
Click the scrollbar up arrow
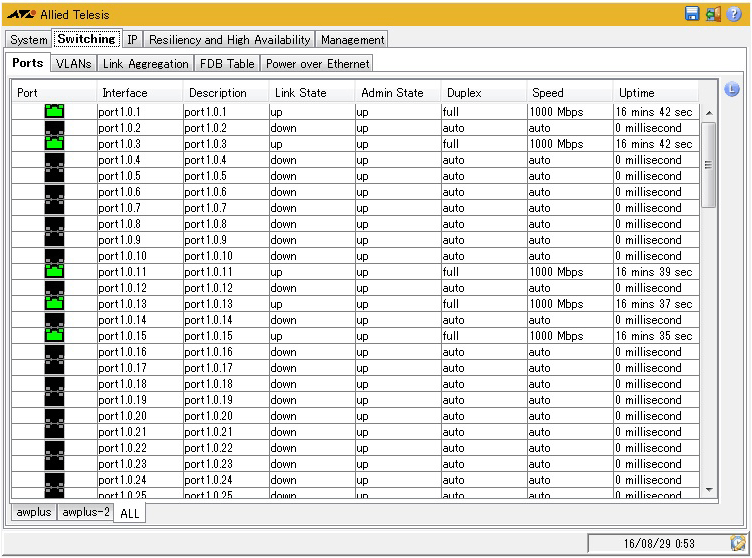[709, 112]
